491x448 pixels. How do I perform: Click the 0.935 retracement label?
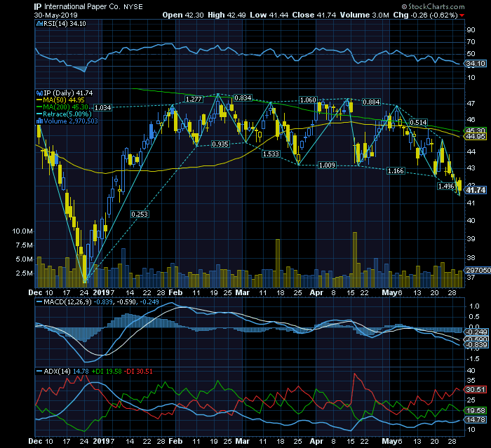click(220, 144)
